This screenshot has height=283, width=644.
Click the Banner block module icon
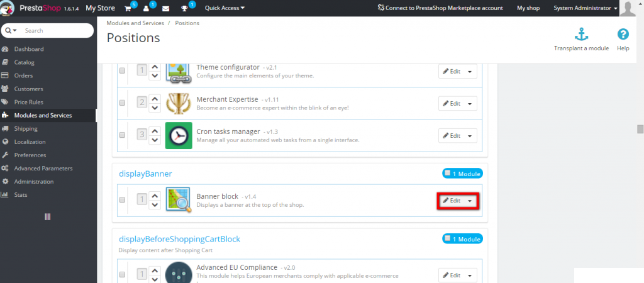[179, 199]
